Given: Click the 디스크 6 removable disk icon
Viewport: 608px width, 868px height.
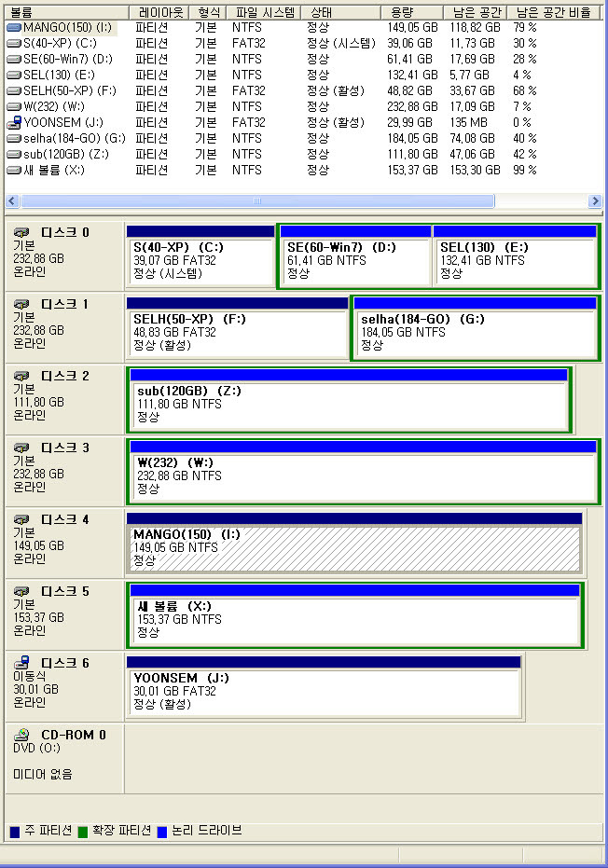Looking at the screenshot, I should click(x=21, y=662).
